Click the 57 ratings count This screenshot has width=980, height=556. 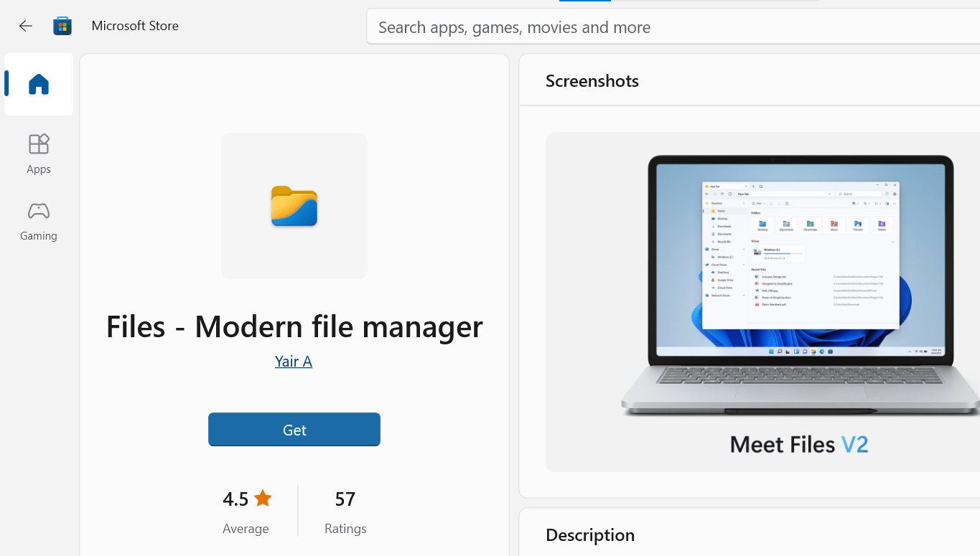point(345,499)
